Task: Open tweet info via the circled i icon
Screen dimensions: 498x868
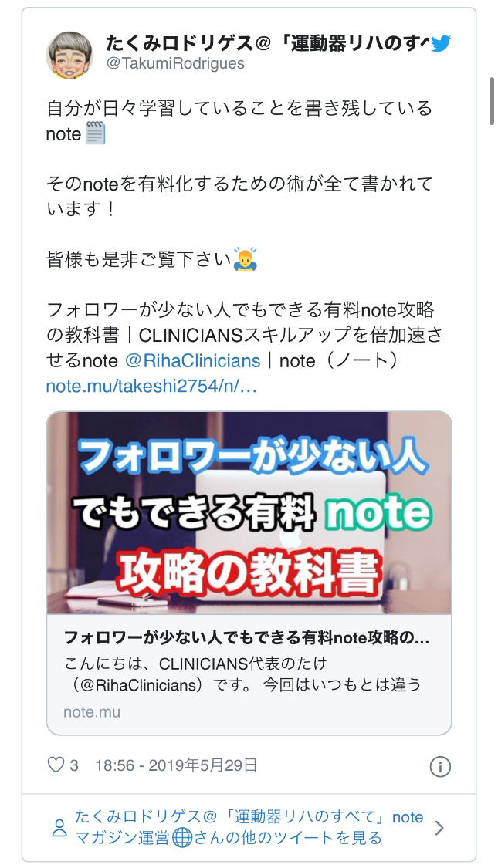Action: [x=440, y=767]
